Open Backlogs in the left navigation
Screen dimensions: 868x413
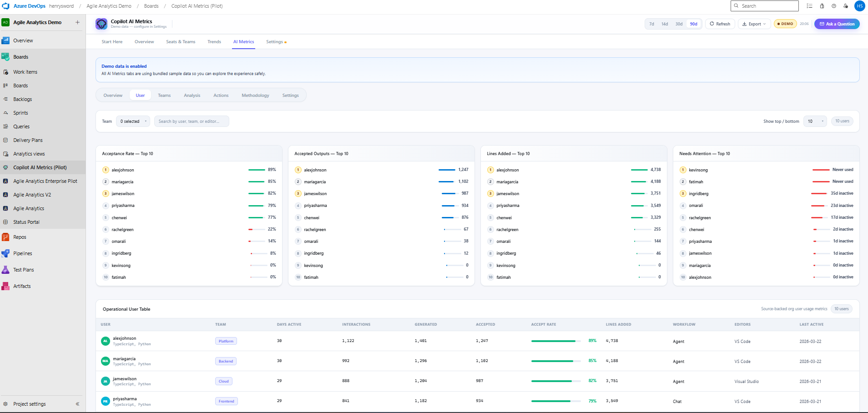pyautogui.click(x=22, y=99)
